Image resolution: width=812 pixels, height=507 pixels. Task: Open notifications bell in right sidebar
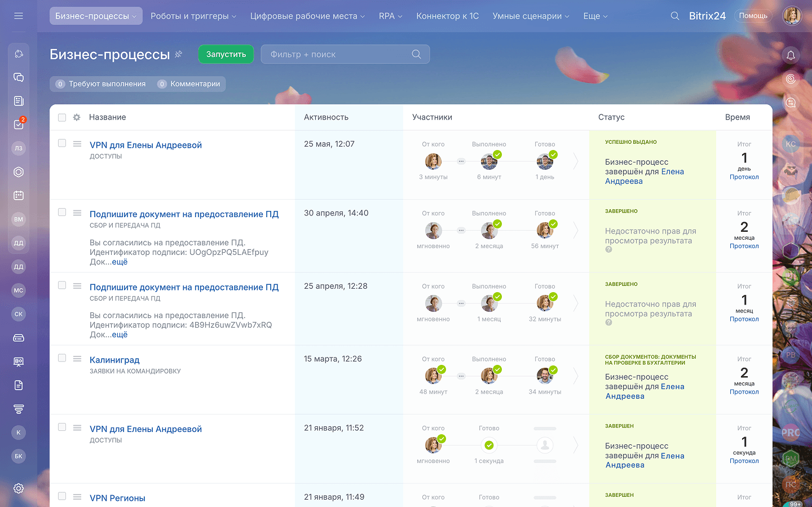791,55
